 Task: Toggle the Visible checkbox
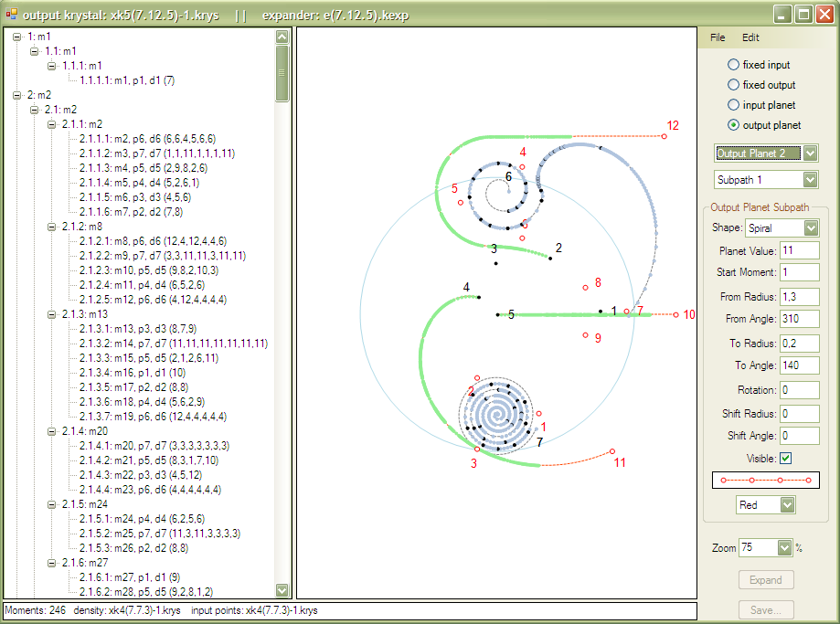(x=785, y=459)
